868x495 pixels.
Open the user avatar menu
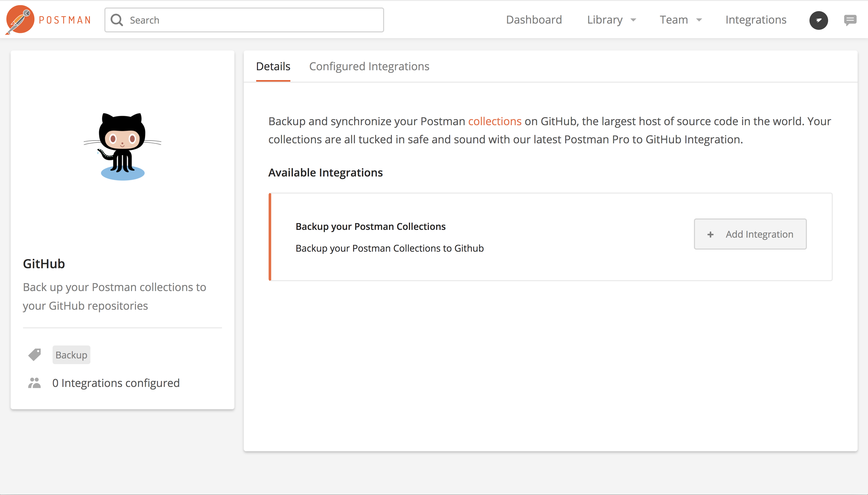point(819,20)
